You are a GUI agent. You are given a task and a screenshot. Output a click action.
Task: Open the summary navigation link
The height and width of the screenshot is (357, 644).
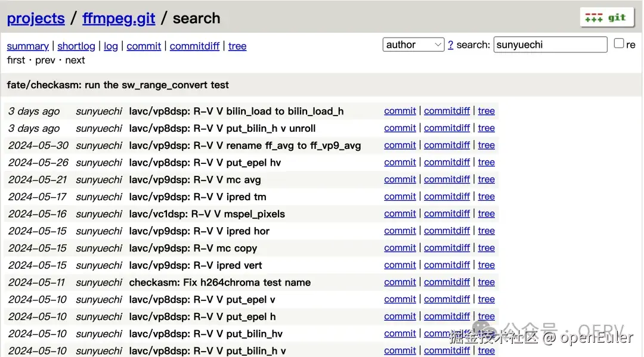tap(28, 46)
